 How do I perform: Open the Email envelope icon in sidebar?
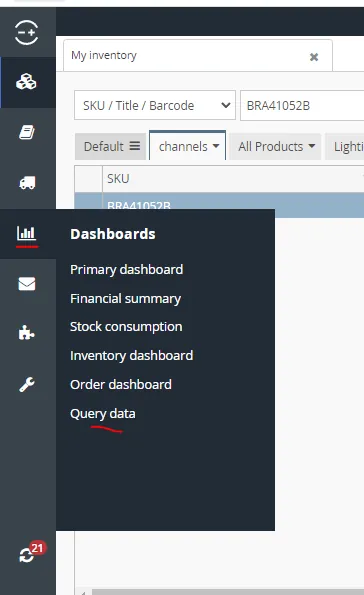27,283
